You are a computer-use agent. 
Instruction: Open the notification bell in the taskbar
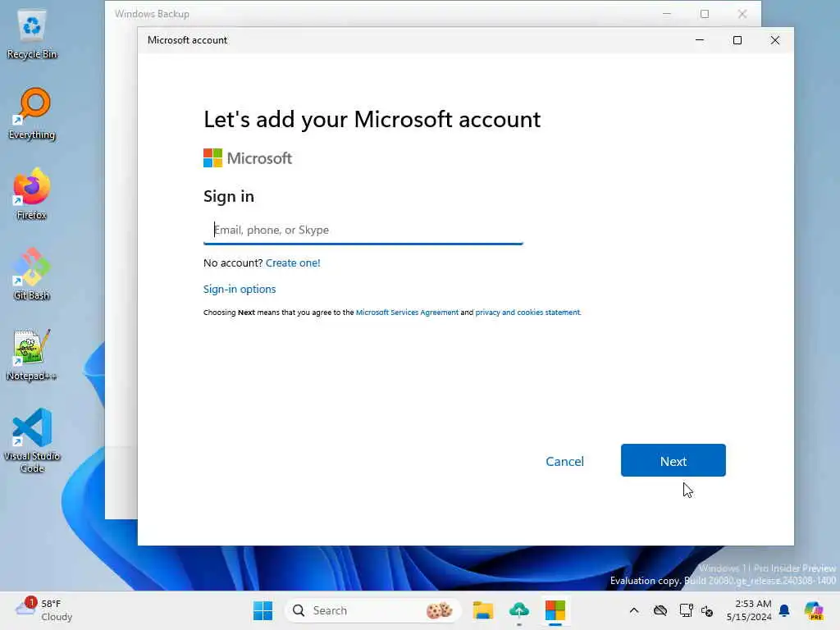(x=784, y=610)
